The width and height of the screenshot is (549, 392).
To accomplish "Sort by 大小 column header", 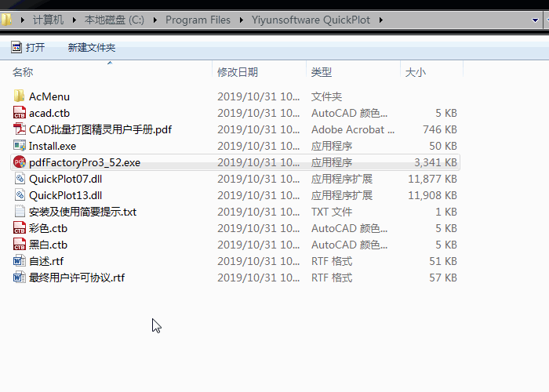I will point(415,72).
